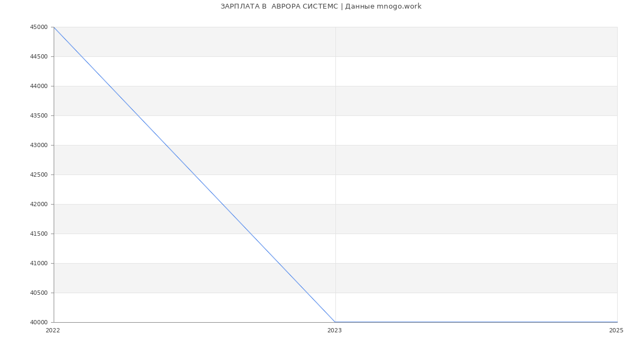The image size is (644, 349).
Task: Select the 45000 y-axis label
Action: pos(40,27)
